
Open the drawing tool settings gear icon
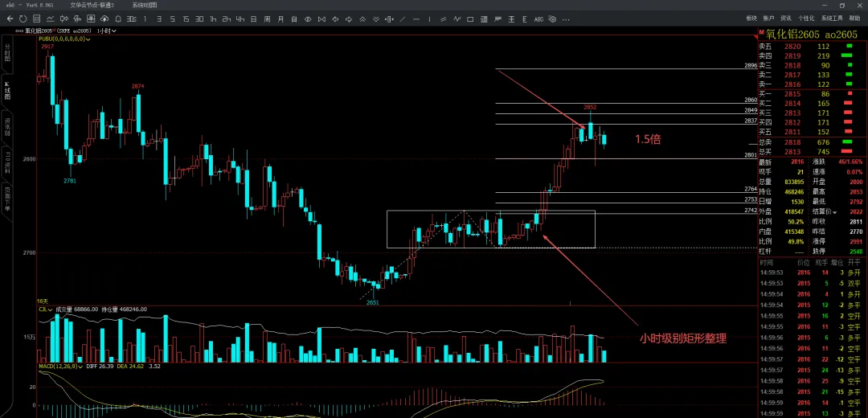tap(552, 18)
